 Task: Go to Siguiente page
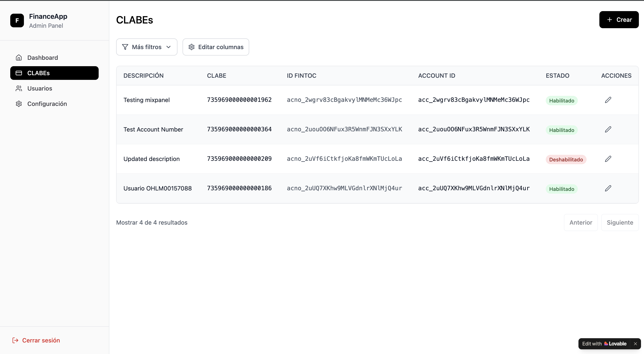(x=620, y=222)
